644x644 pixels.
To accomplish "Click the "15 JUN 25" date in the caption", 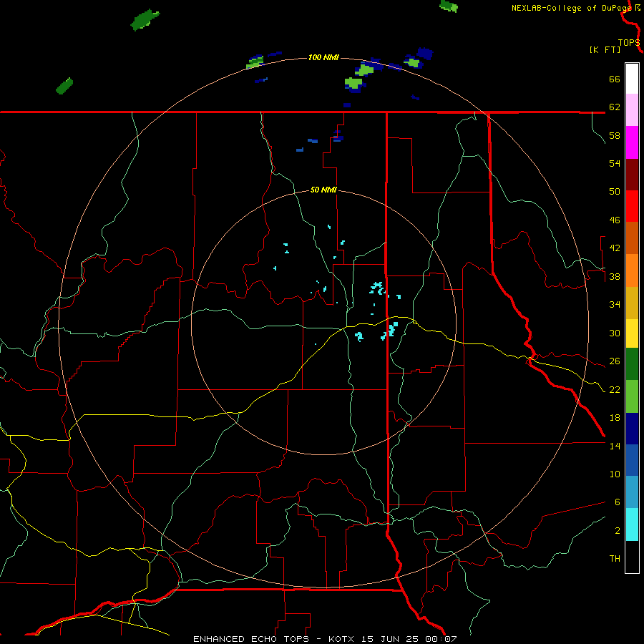I will (x=390, y=639).
